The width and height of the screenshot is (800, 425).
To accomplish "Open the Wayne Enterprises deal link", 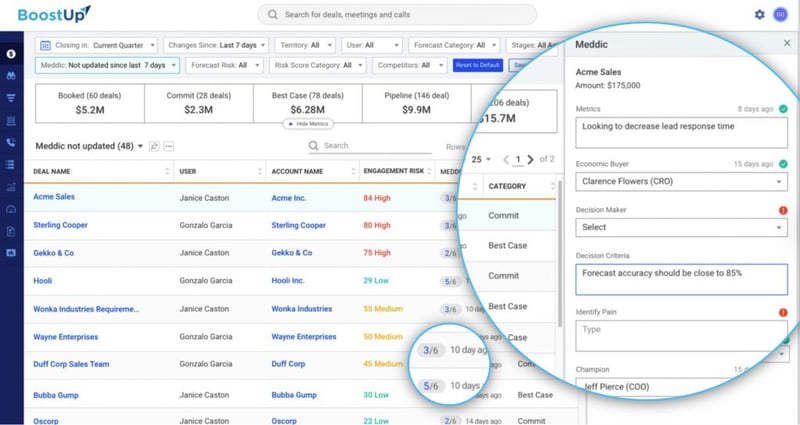I will [66, 337].
